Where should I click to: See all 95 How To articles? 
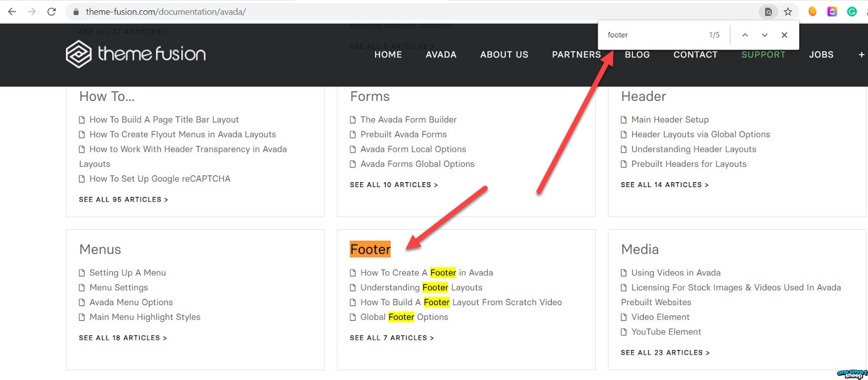click(x=123, y=199)
